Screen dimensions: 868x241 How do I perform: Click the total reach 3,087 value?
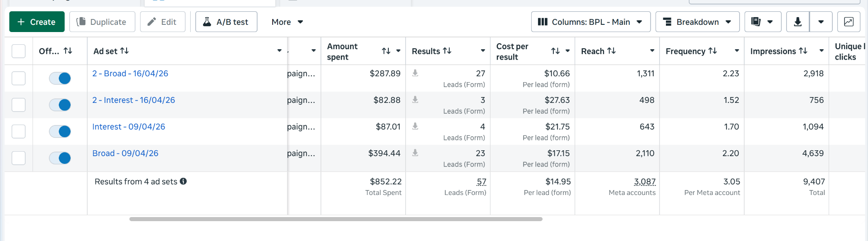click(x=645, y=181)
